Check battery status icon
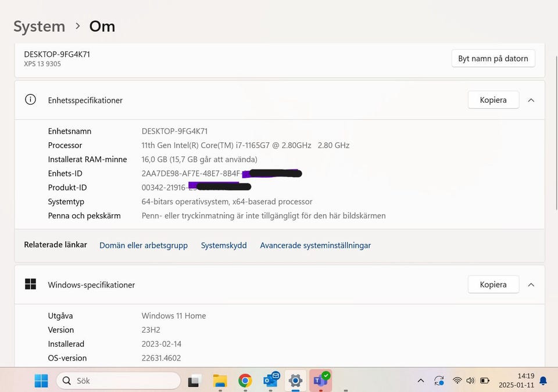The height and width of the screenshot is (392, 558). point(485,380)
